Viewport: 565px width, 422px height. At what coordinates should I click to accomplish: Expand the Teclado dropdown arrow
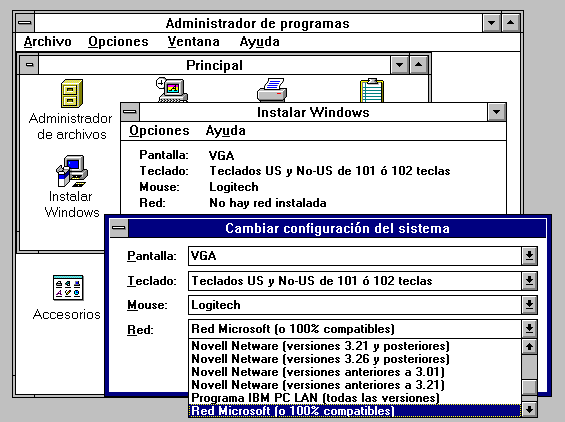(x=529, y=281)
